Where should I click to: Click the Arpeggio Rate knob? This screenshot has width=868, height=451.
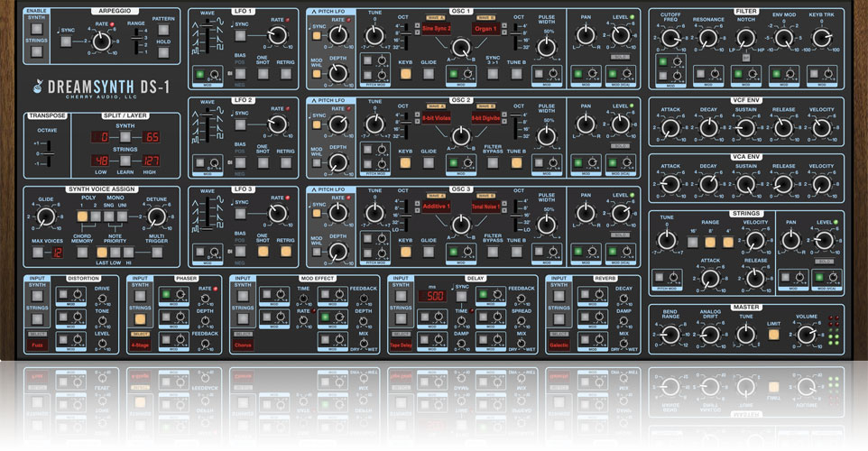pyautogui.click(x=101, y=41)
